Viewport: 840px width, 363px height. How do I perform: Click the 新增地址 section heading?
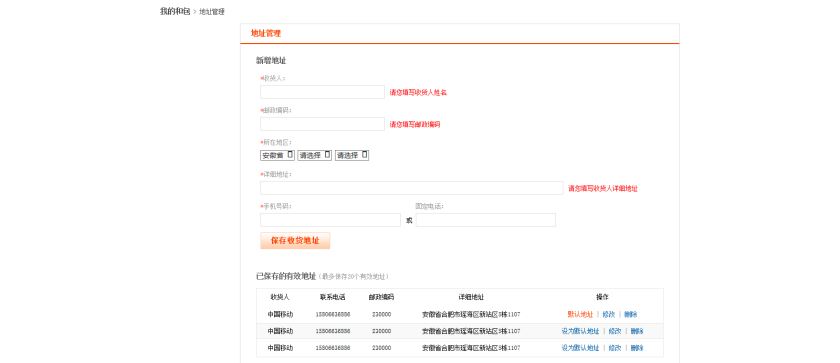(271, 61)
